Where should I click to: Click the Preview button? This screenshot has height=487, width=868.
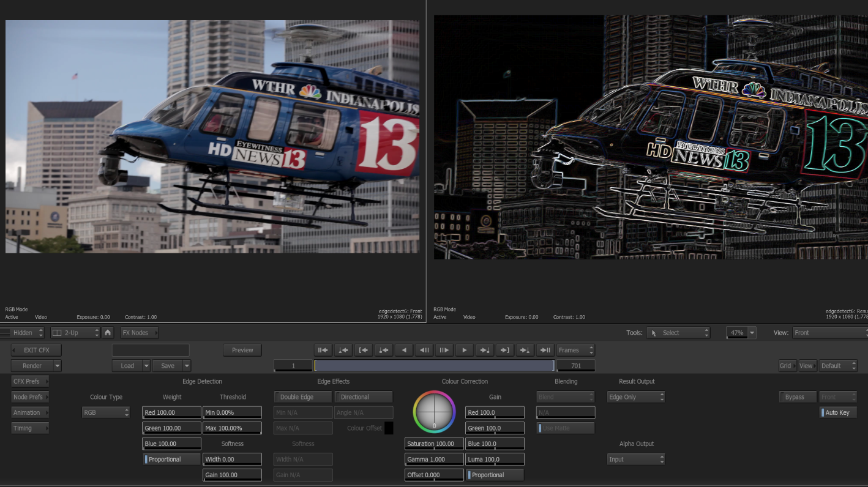[x=242, y=350]
